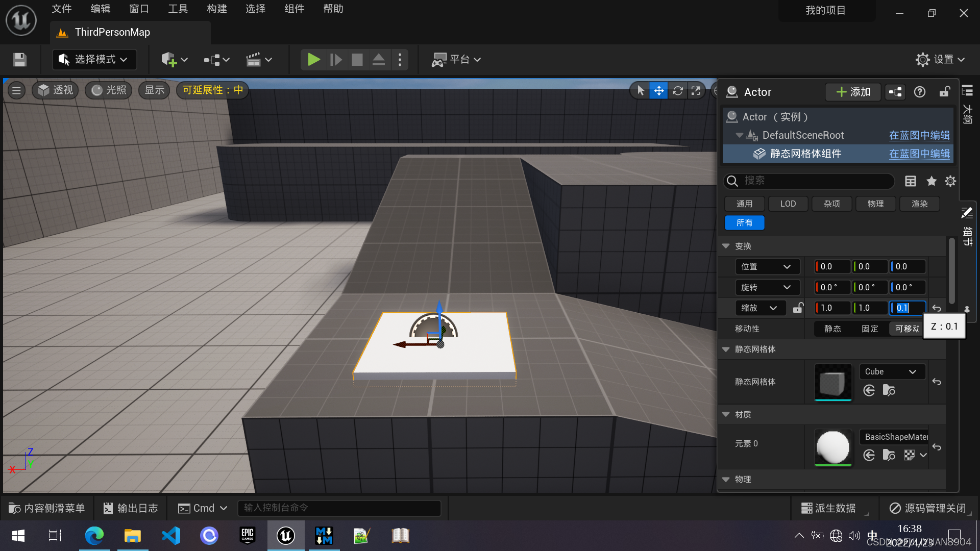
Task: Open the 选择模式 mode dropdown
Action: click(94, 60)
